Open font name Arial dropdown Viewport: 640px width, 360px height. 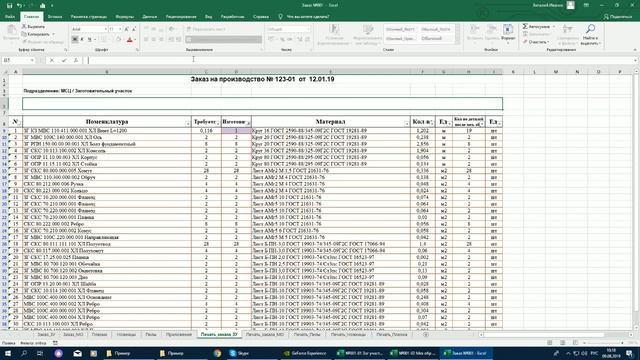click(x=105, y=29)
